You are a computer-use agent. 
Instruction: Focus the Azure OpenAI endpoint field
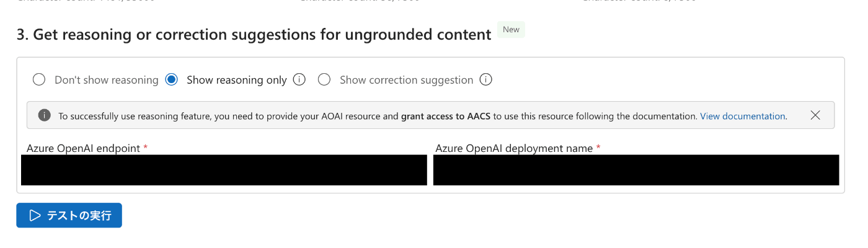click(x=224, y=170)
